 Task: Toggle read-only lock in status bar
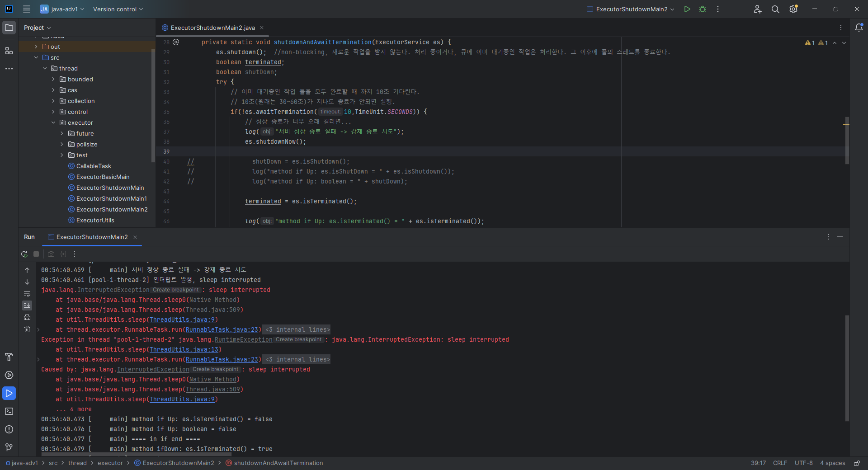point(857,463)
